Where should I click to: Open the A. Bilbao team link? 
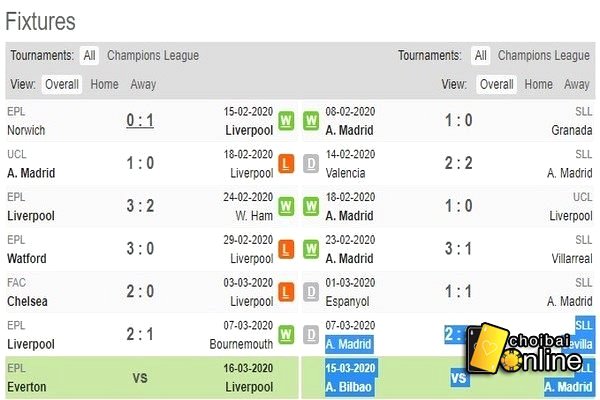(x=349, y=387)
